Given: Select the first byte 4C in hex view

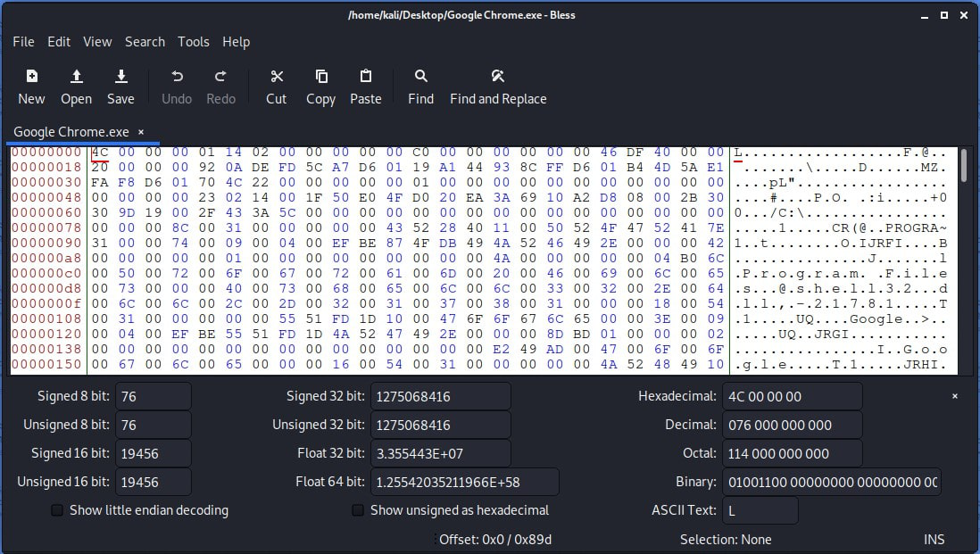Looking at the screenshot, I should click(100, 153).
